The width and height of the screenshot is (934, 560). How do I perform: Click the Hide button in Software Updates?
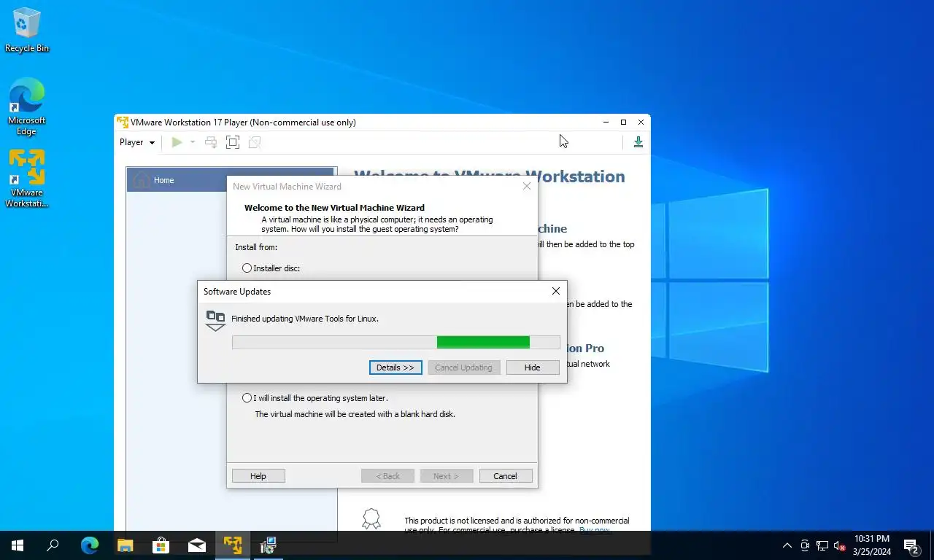point(533,367)
